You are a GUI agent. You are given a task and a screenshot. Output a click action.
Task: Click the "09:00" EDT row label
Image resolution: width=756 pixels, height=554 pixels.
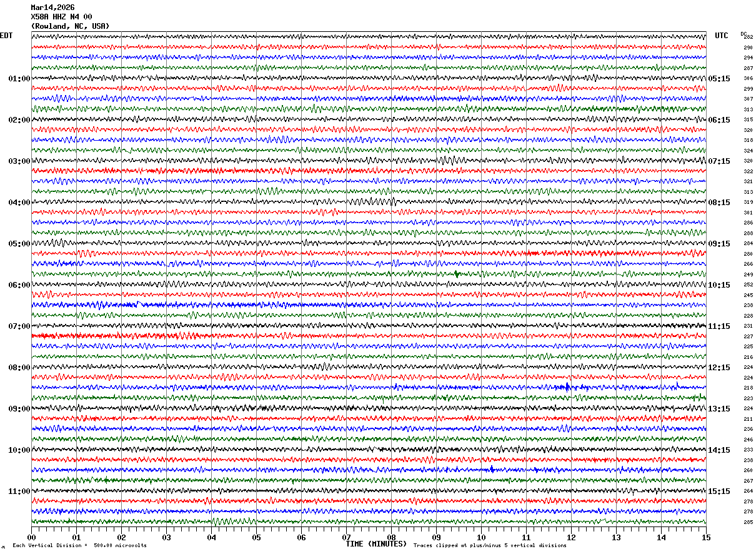19,409
